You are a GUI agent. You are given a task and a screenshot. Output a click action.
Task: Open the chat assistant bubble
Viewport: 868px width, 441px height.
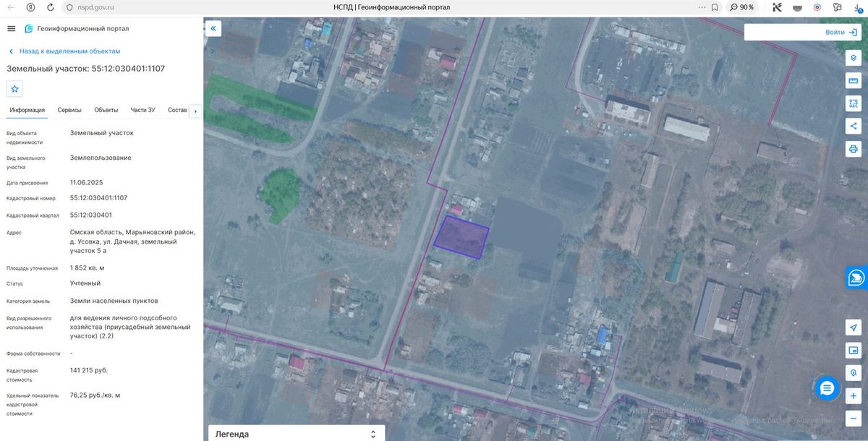click(x=827, y=388)
